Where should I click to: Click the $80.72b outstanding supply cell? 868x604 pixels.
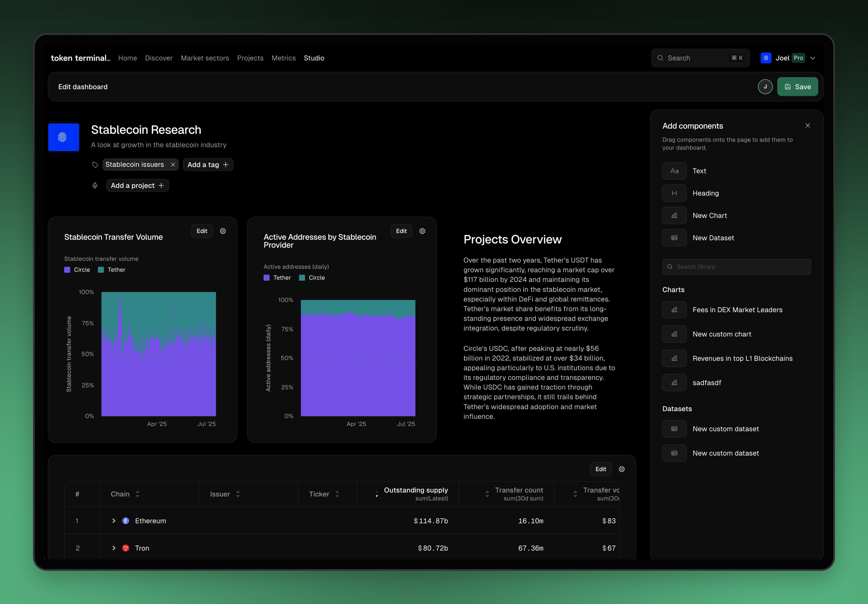[432, 548]
